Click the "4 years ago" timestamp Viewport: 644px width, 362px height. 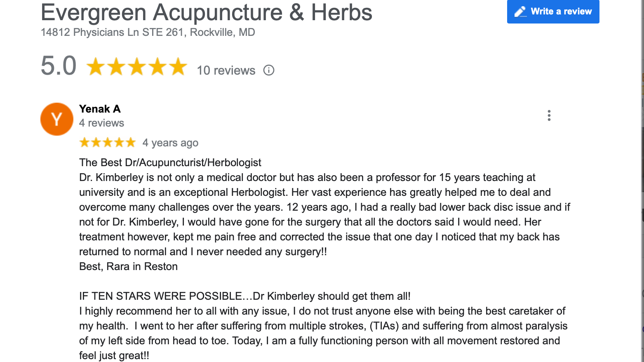[x=170, y=143]
